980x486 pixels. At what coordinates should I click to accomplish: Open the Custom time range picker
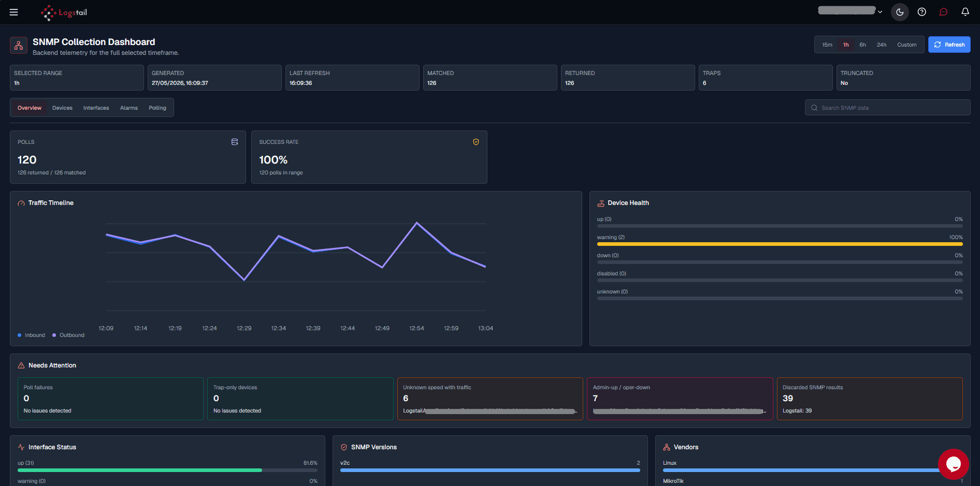pyautogui.click(x=906, y=45)
